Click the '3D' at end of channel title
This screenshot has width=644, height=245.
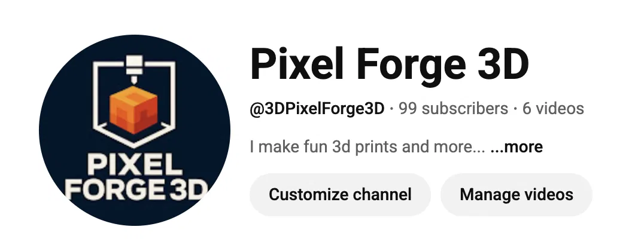(x=503, y=65)
